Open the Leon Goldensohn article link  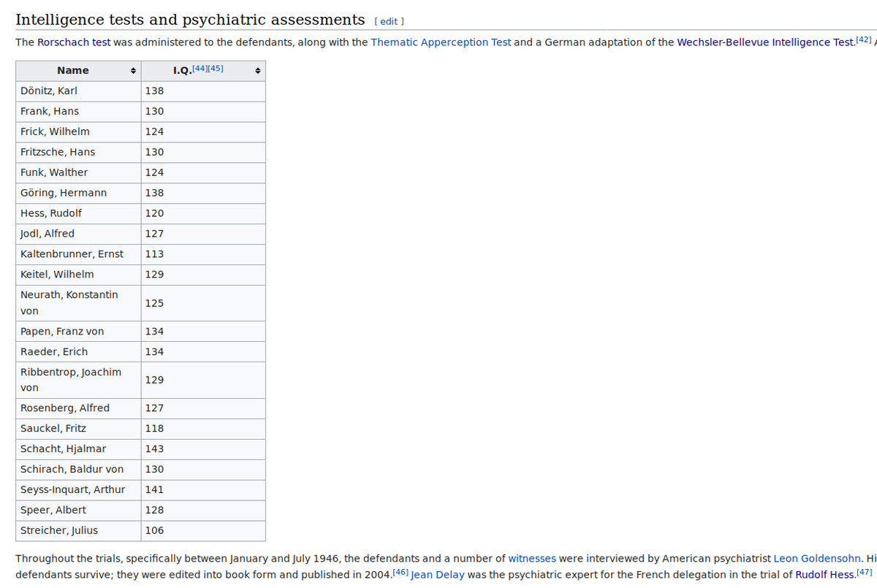coord(818,559)
